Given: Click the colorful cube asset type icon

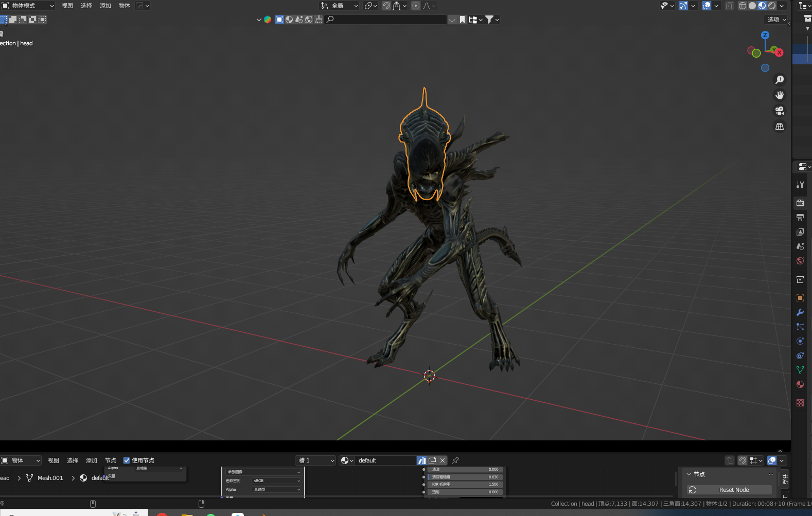Looking at the screenshot, I should [x=268, y=20].
